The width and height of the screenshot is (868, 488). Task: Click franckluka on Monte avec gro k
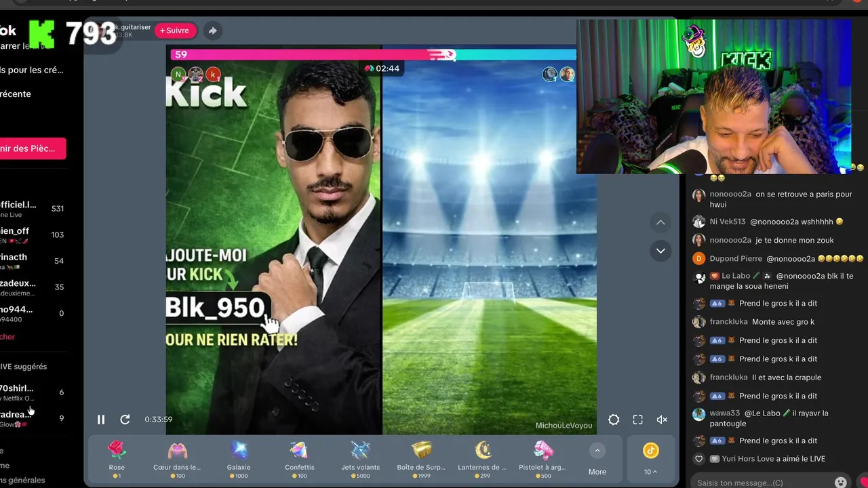coord(729,322)
